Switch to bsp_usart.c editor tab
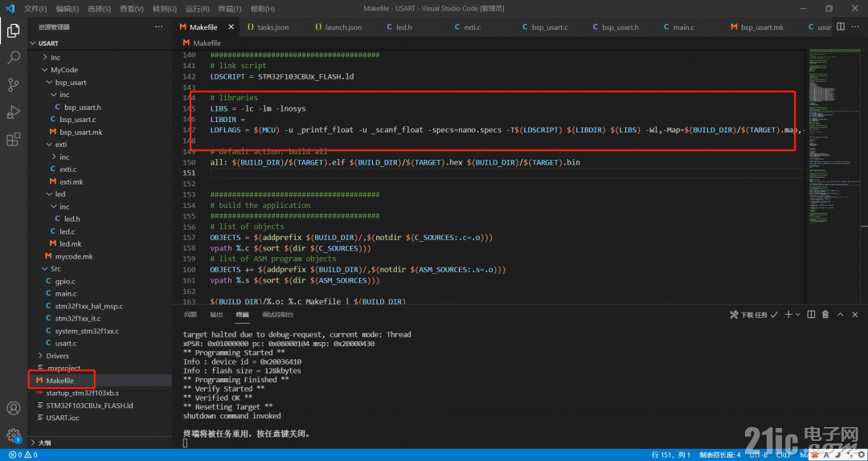Image resolution: width=868 pixels, height=461 pixels. pyautogui.click(x=549, y=27)
